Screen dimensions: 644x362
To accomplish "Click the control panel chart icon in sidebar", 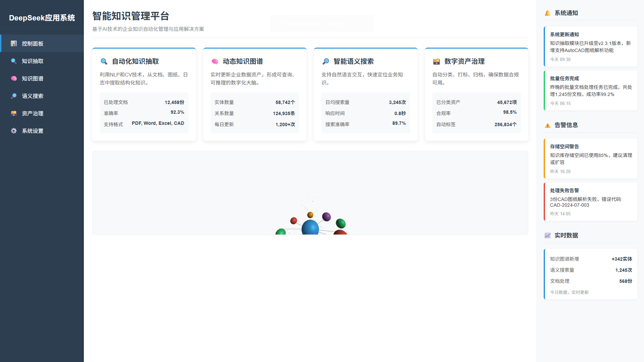I will [14, 44].
